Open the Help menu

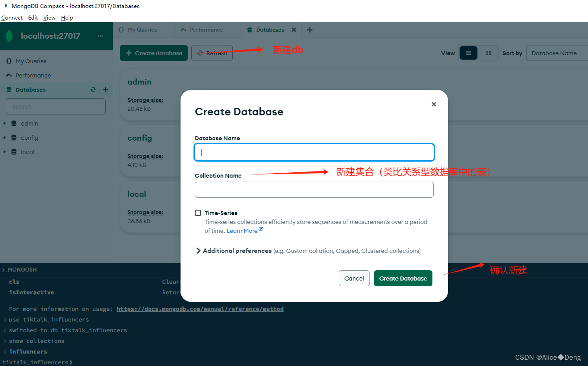(67, 17)
